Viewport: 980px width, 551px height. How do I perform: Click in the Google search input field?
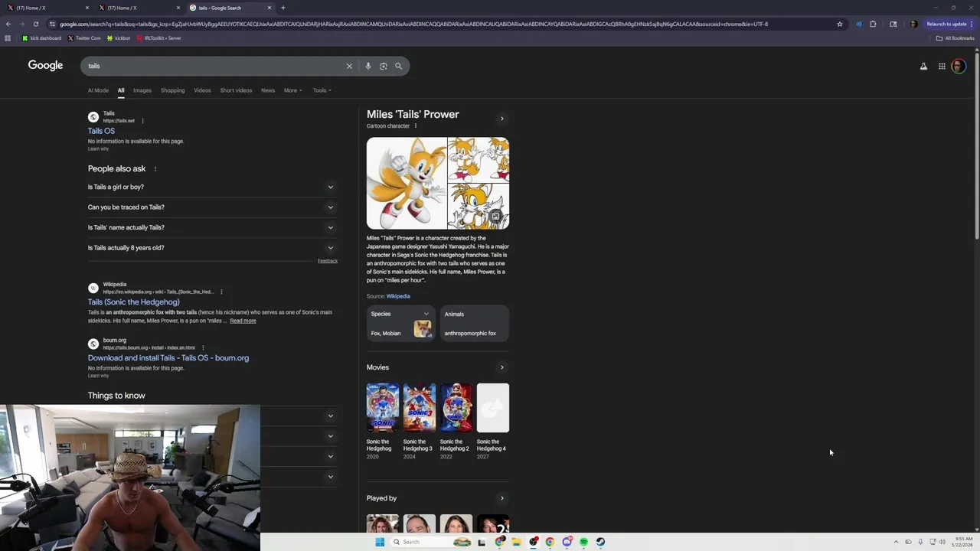214,66
